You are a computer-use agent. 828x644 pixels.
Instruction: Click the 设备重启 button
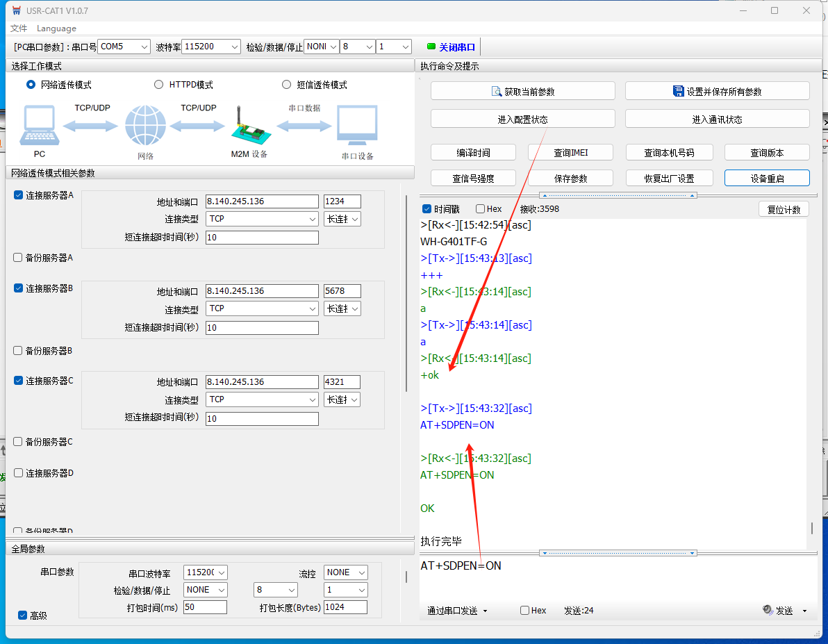pos(767,179)
